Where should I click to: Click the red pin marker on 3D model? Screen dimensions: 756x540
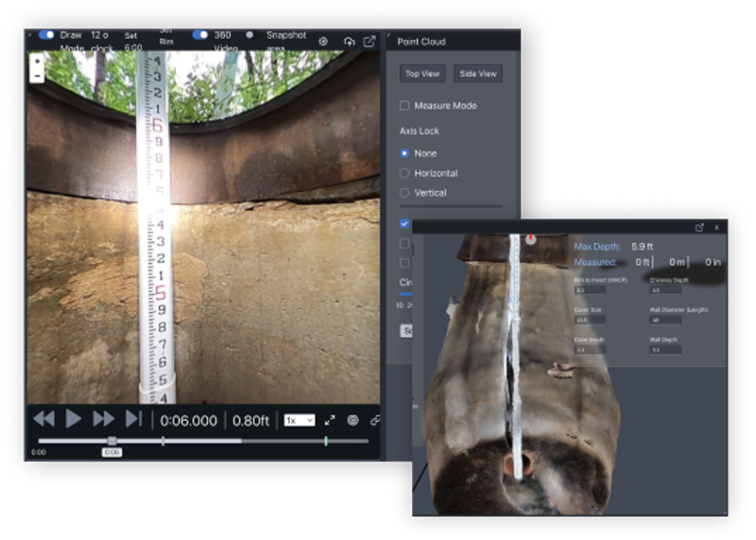(530, 238)
